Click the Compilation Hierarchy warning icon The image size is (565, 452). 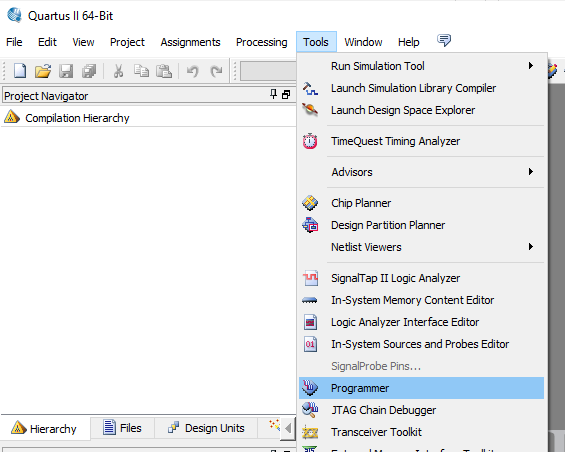tap(12, 117)
